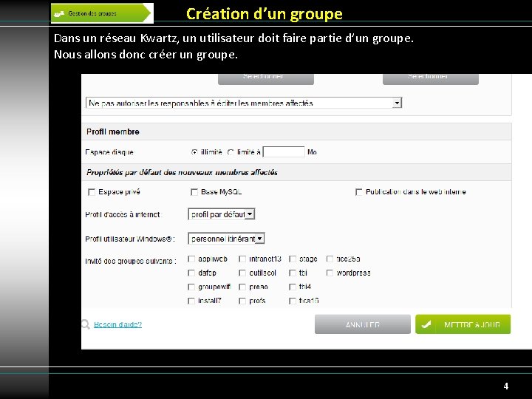Enable the Base MySQL checkbox

tap(194, 192)
